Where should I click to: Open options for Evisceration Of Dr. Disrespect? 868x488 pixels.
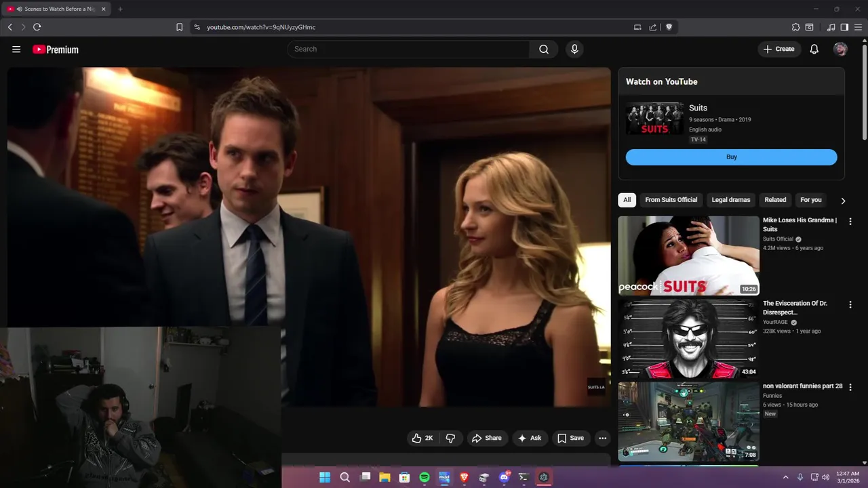(850, 304)
